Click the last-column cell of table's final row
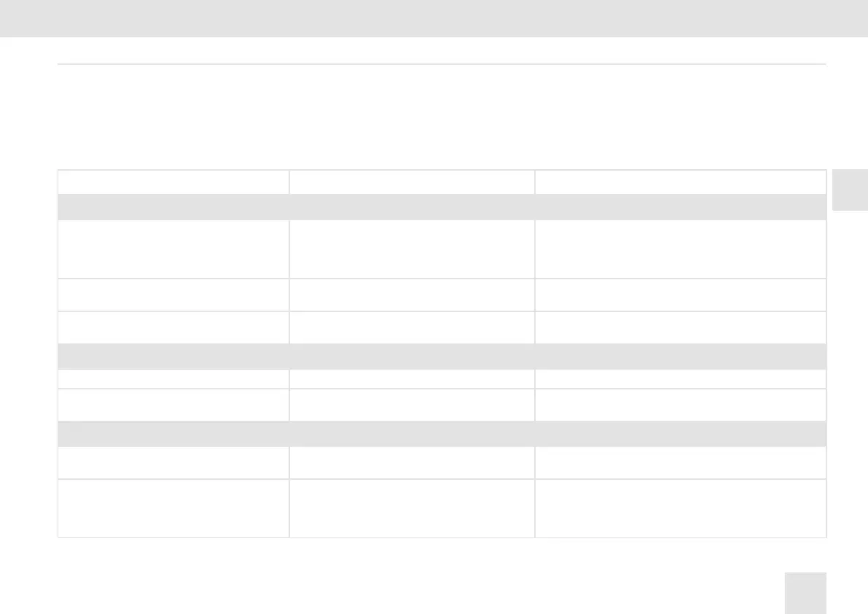 pyautogui.click(x=681, y=508)
